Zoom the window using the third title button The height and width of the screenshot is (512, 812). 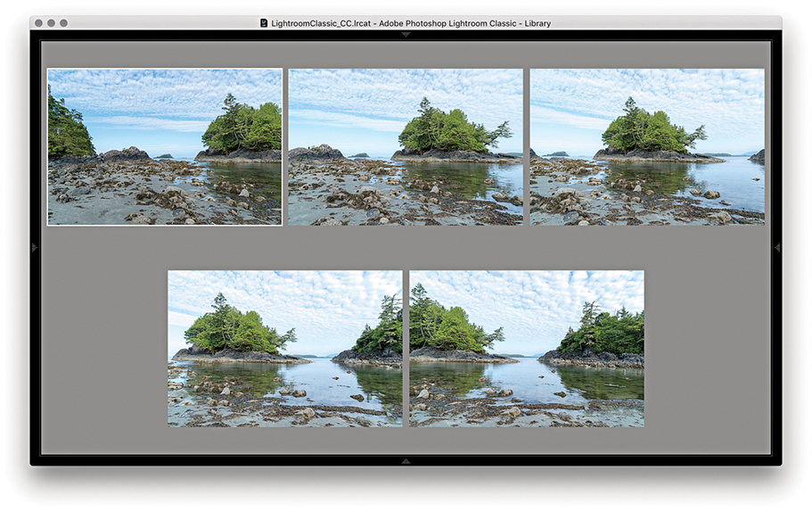click(63, 23)
